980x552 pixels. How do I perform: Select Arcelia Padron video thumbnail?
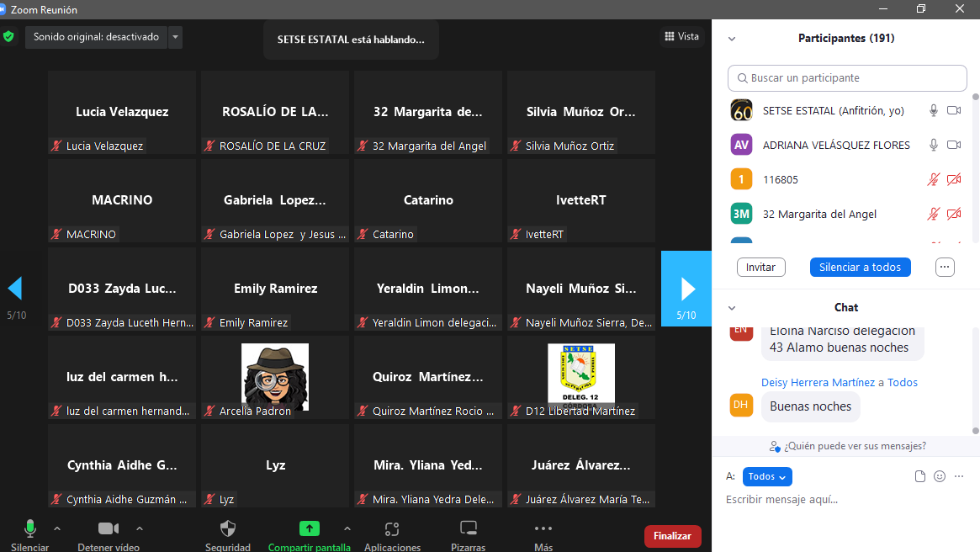(x=275, y=377)
